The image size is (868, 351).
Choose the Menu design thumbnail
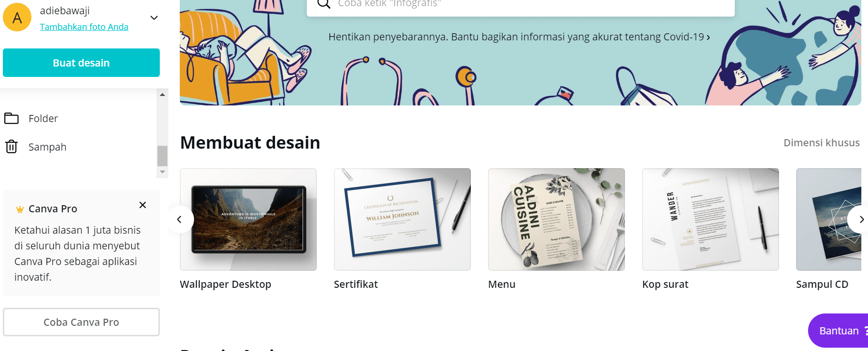556,219
